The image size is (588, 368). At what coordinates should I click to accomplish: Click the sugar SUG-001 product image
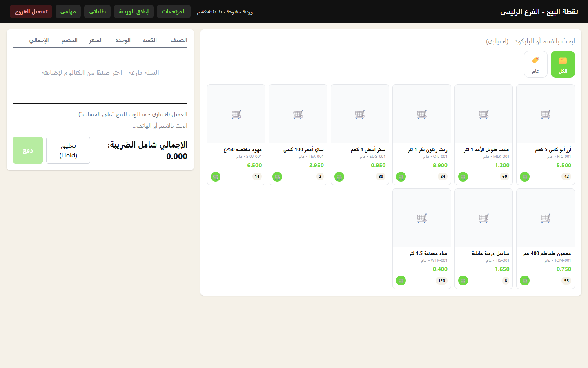[360, 114]
